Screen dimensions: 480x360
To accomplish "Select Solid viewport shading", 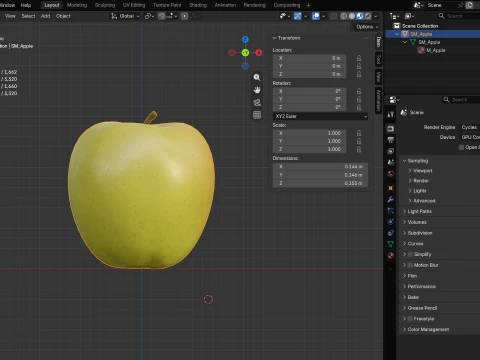I will [352, 16].
